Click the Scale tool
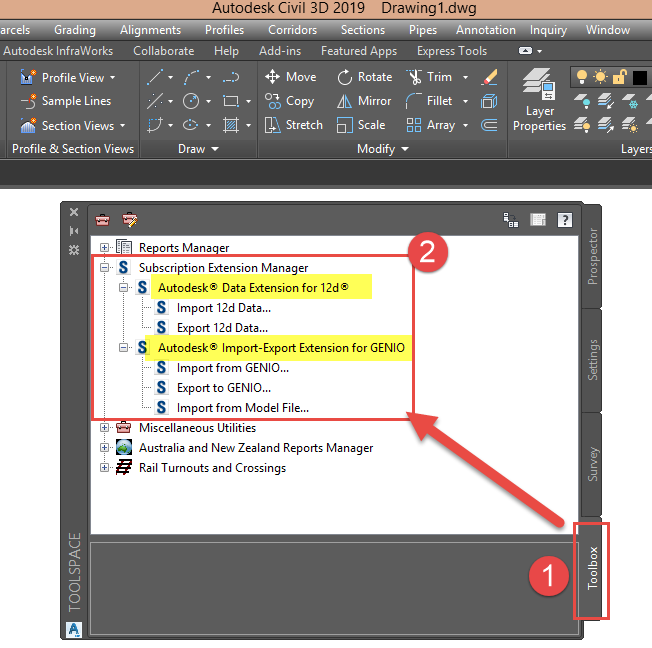Viewport: 652px width, 648px height. pos(361,125)
